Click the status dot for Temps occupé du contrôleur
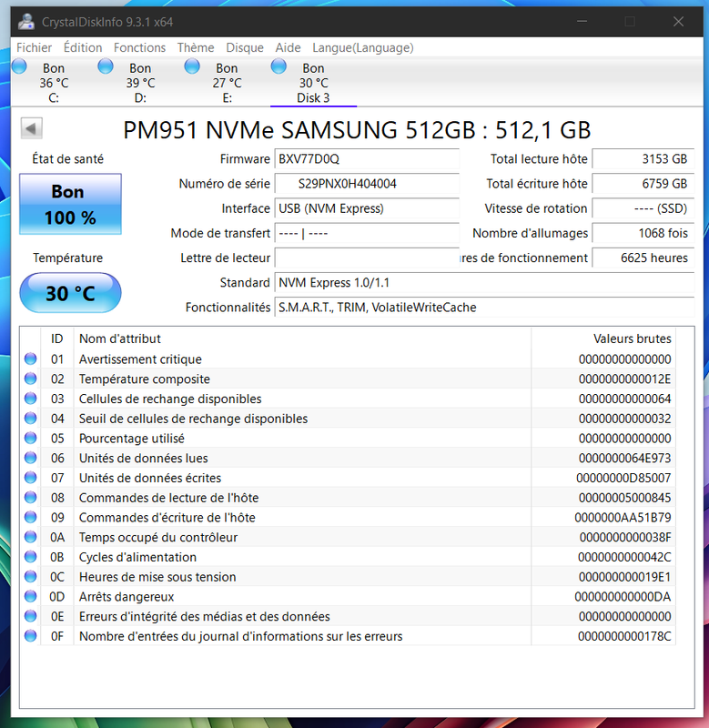This screenshot has height=728, width=709. click(x=31, y=537)
